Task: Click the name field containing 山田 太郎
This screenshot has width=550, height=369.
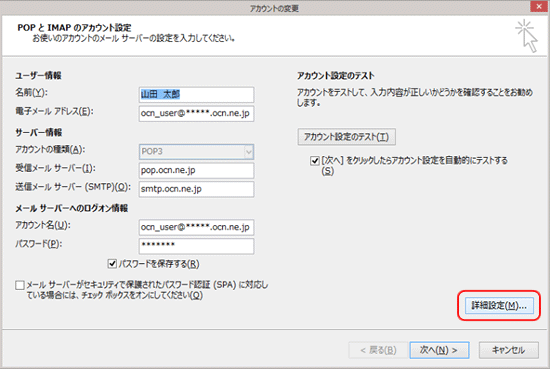Action: click(196, 94)
